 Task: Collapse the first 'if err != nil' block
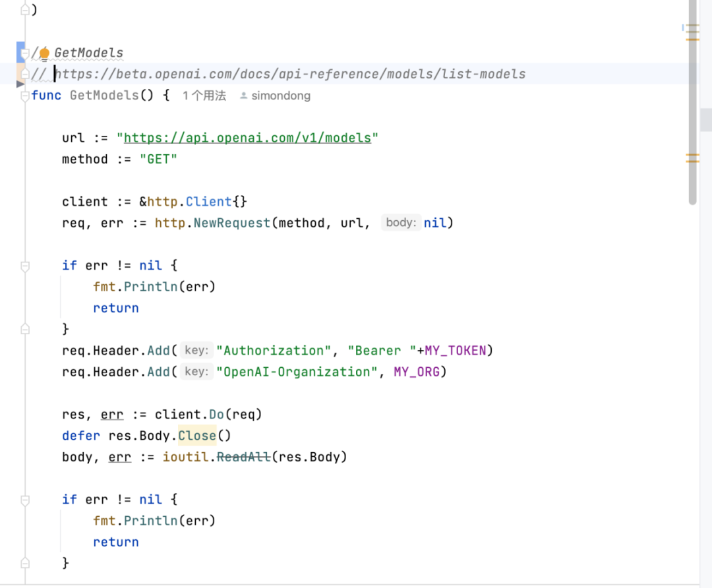[x=25, y=266]
